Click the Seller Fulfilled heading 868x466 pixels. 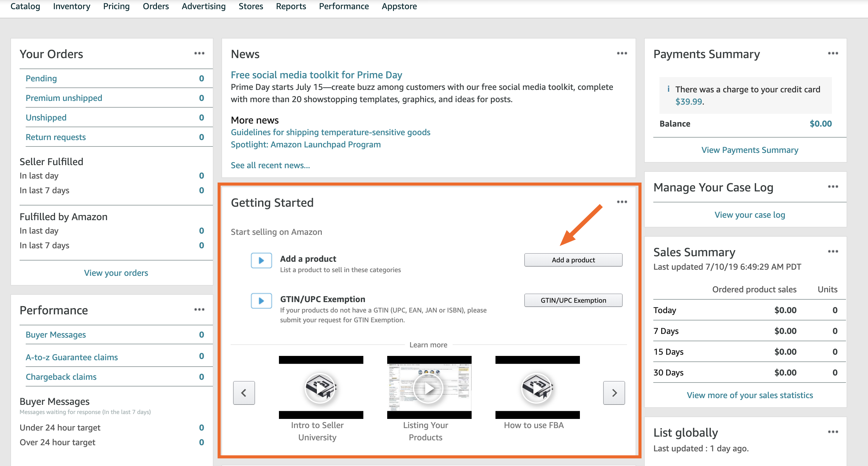pyautogui.click(x=51, y=162)
